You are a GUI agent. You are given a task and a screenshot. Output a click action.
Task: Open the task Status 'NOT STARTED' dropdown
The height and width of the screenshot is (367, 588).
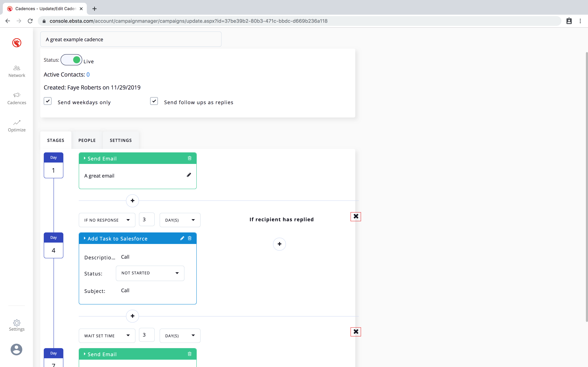tap(150, 273)
